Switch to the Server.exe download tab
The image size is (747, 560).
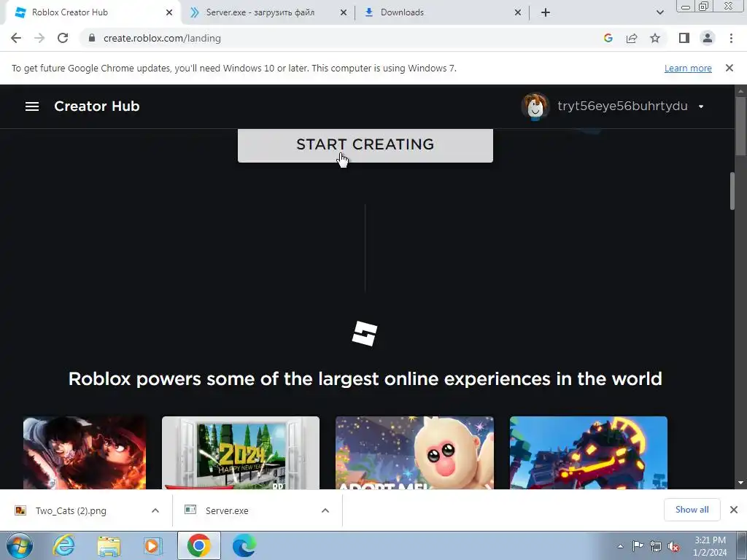coord(269,12)
